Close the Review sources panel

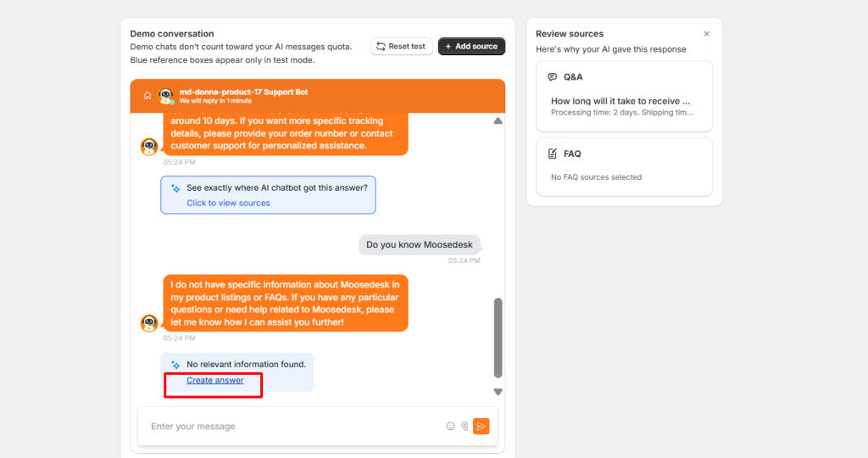707,34
